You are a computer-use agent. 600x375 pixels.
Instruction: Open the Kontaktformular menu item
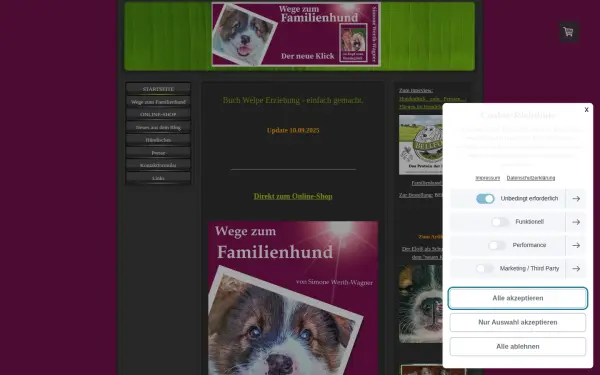click(x=158, y=165)
